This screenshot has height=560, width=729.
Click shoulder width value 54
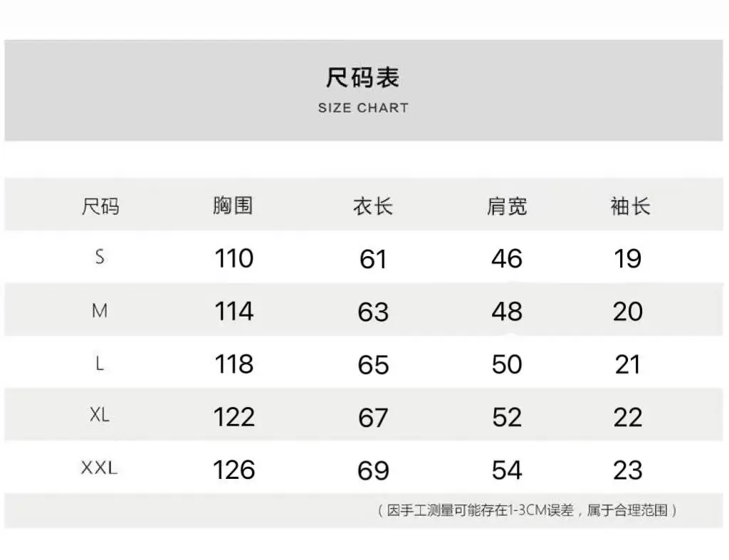[507, 470]
